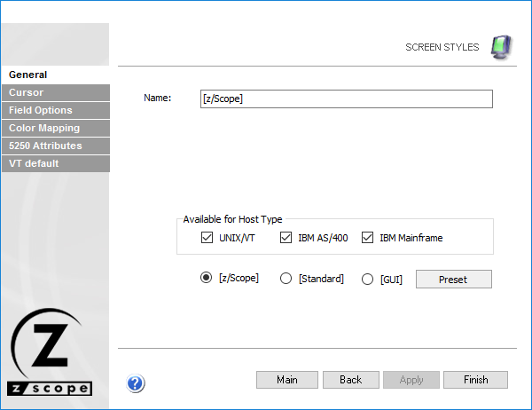Select the [z/Scope] preset radio button
This screenshot has height=410, width=532.
[206, 278]
